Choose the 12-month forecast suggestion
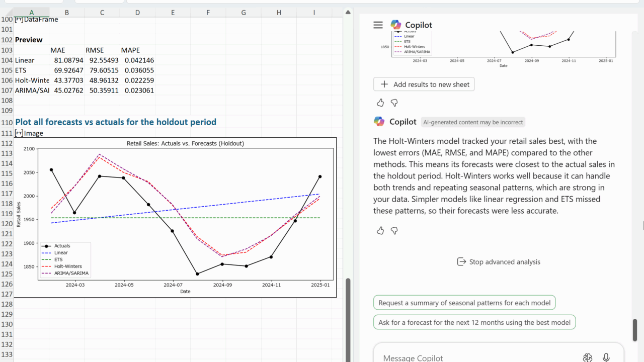The width and height of the screenshot is (644, 362). (474, 322)
